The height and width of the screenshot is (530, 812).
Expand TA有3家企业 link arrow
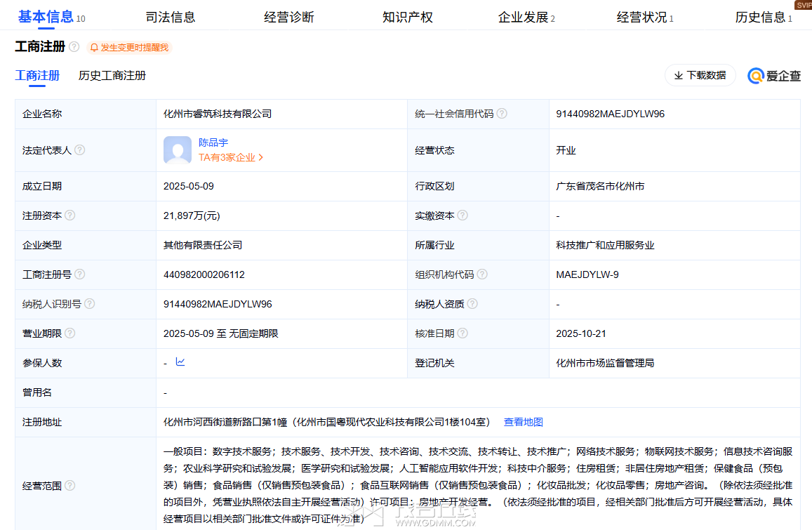261,158
